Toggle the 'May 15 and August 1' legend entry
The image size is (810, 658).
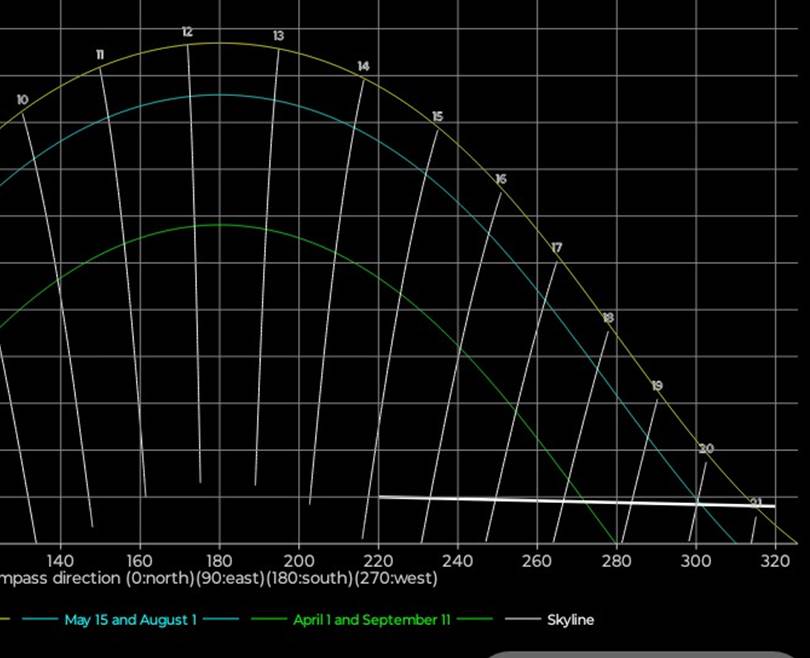pos(130,620)
